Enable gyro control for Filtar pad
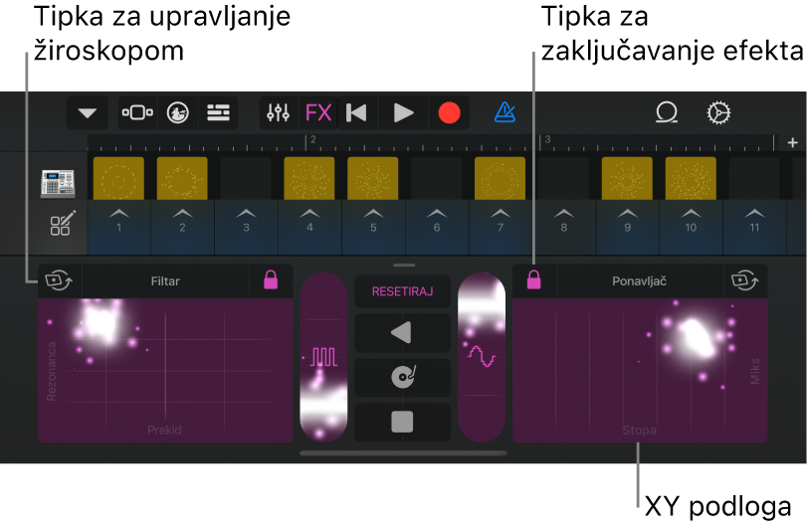Image resolution: width=807 pixels, height=532 pixels. point(59,281)
